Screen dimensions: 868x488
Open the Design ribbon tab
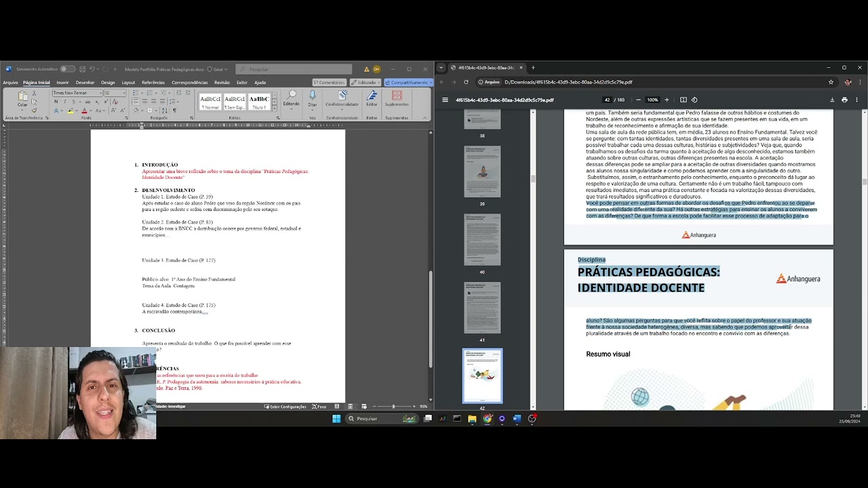(108, 83)
